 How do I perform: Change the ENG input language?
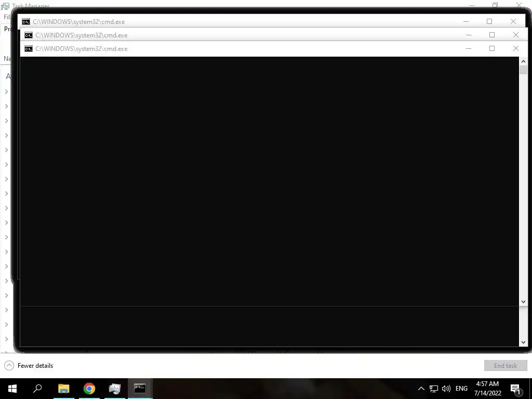[x=461, y=389]
